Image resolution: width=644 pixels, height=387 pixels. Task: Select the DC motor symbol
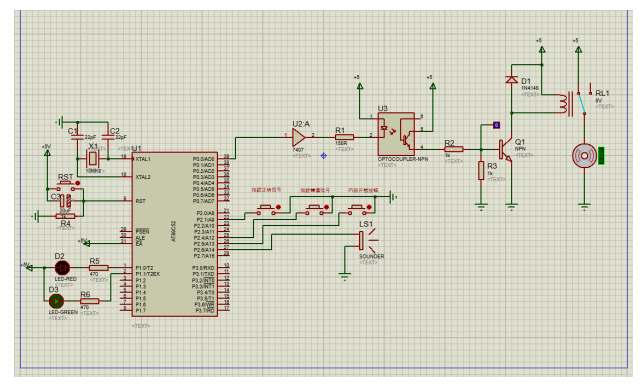click(584, 156)
